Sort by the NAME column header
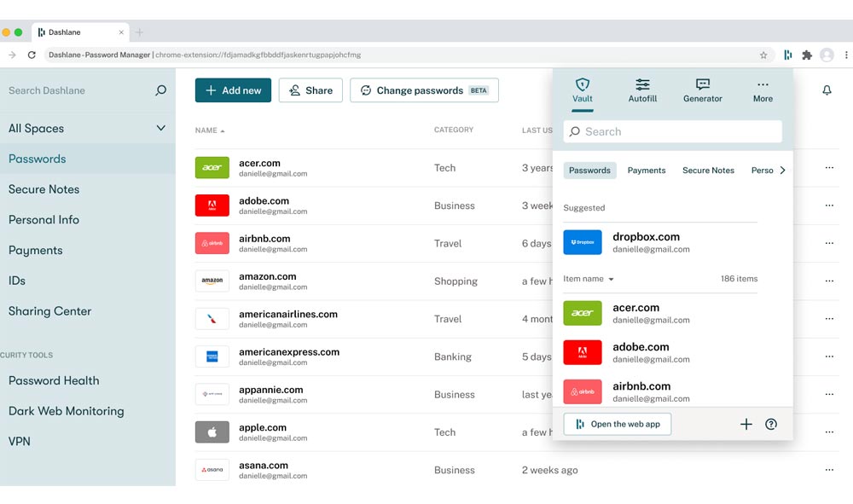Viewport: 853px width, 504px height. click(210, 130)
